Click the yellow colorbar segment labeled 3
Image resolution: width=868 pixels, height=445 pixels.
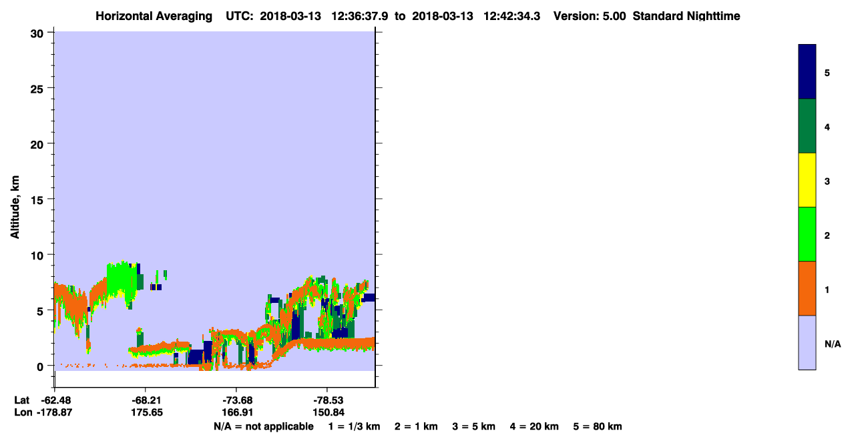[807, 180]
